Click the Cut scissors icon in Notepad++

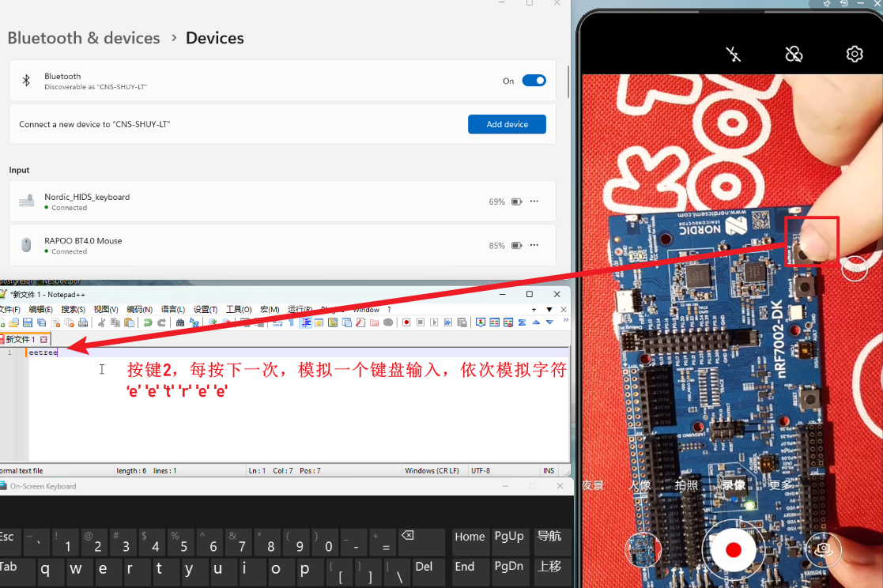[x=101, y=322]
